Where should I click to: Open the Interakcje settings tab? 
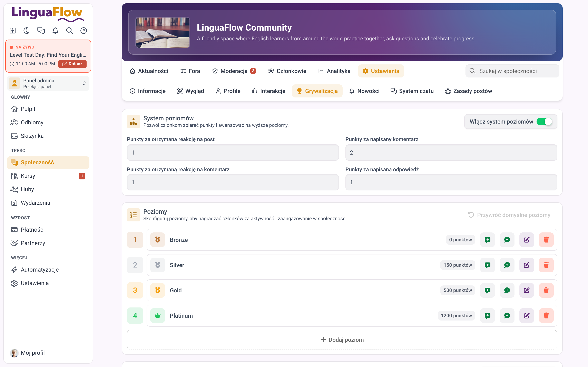(268, 91)
